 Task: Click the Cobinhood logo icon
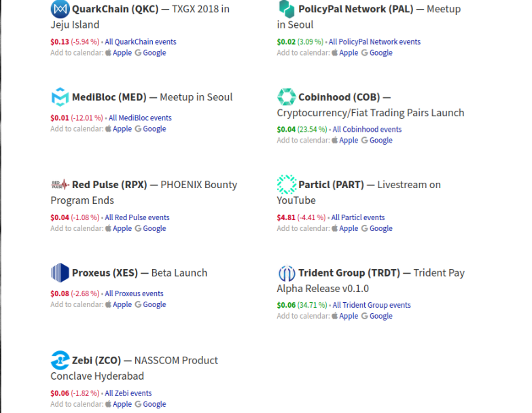286,97
